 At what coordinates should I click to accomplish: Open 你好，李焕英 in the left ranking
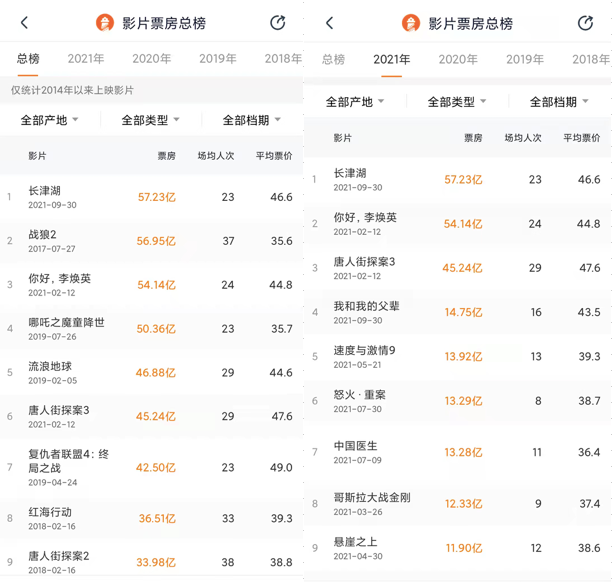click(151, 285)
